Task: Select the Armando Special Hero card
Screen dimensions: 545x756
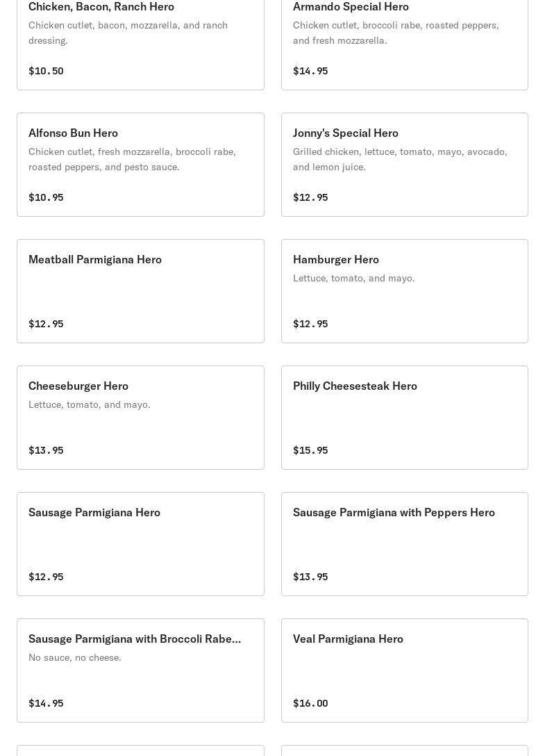Action: 351,7
